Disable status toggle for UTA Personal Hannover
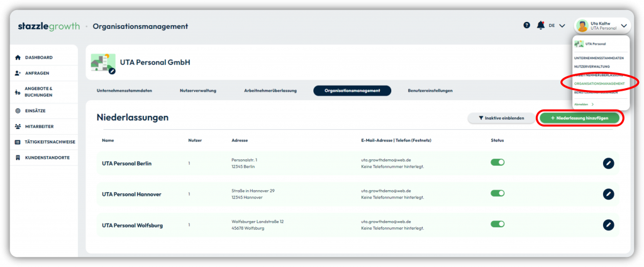Image resolution: width=644 pixels, height=267 pixels. 497,193
